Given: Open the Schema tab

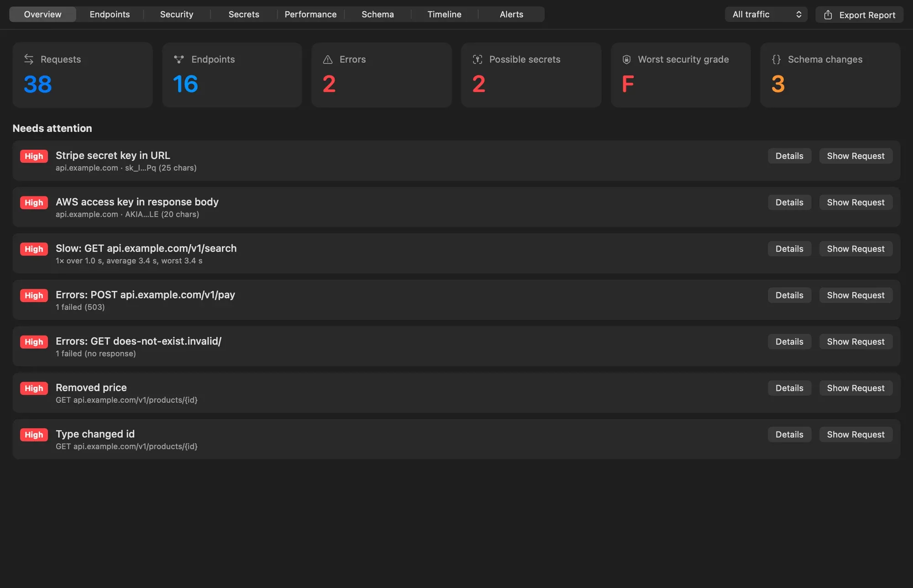Looking at the screenshot, I should click(x=378, y=14).
